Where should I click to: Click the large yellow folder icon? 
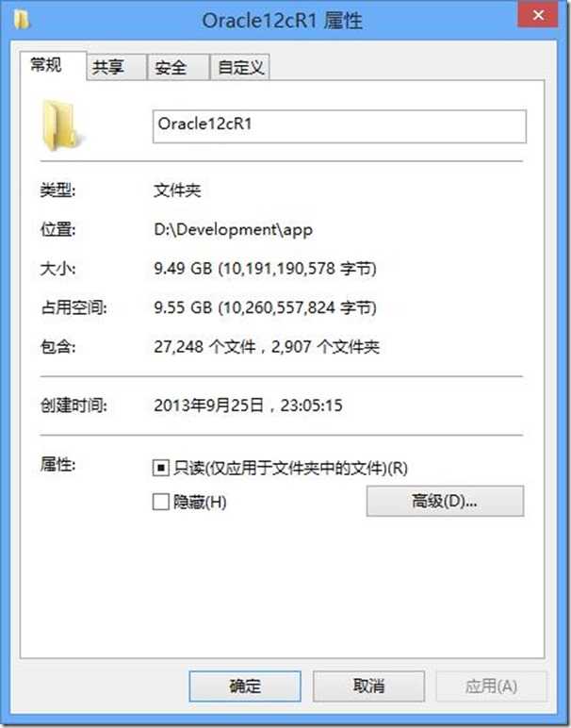click(62, 125)
